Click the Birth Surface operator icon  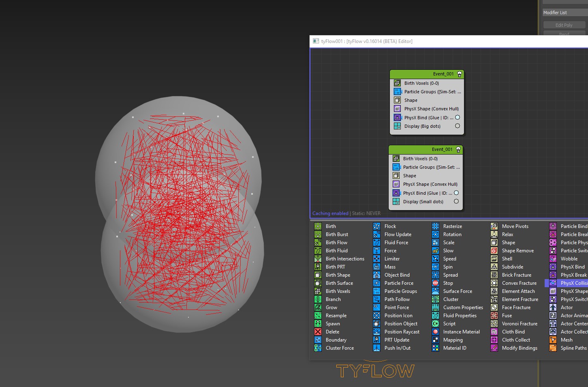pyautogui.click(x=318, y=283)
